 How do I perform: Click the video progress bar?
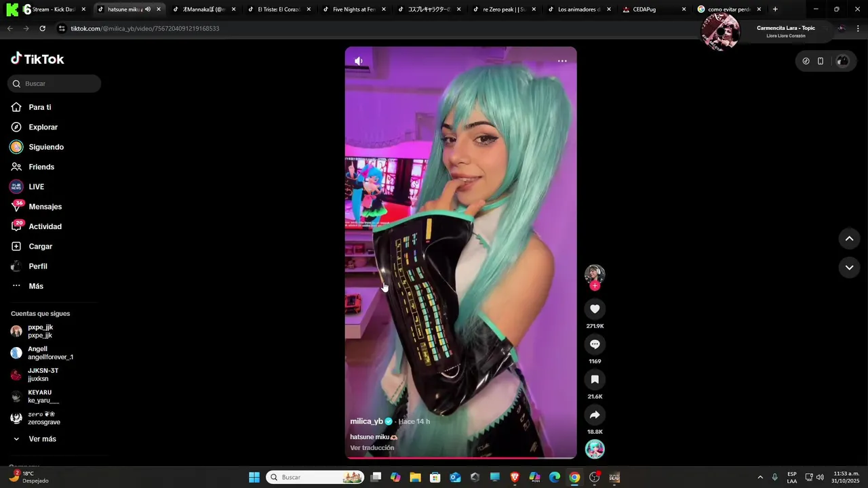point(461,458)
